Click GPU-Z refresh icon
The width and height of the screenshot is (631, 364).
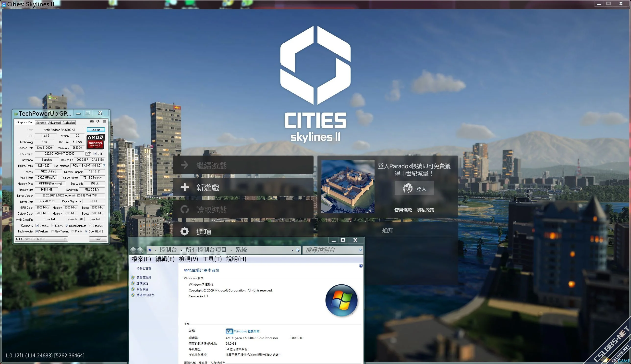(x=98, y=121)
